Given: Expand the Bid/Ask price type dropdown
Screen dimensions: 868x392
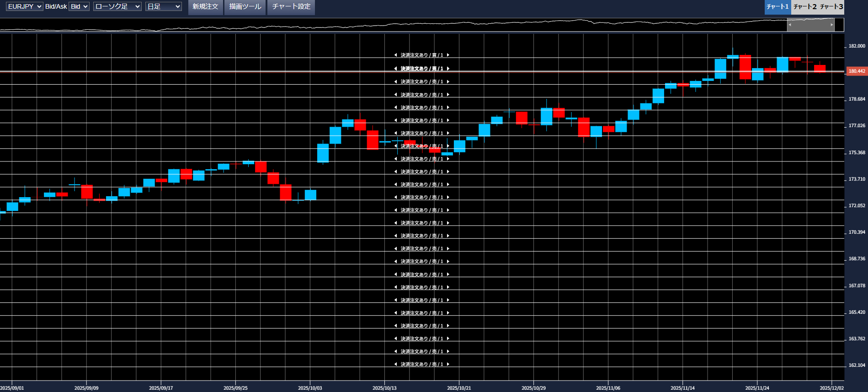Looking at the screenshot, I should click(x=79, y=6).
